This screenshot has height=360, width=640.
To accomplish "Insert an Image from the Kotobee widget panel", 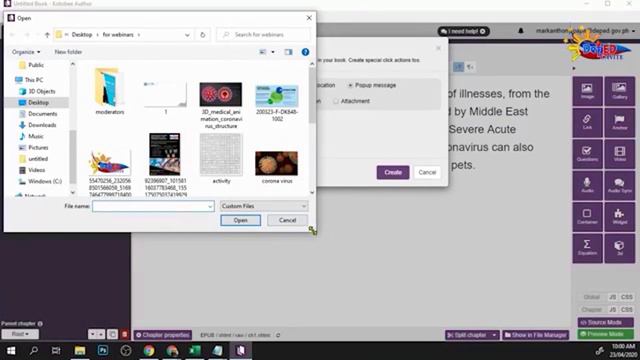I will point(587,91).
